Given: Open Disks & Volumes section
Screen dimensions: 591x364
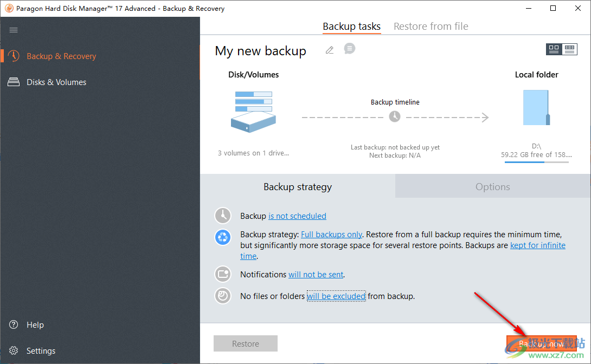Looking at the screenshot, I should (x=56, y=82).
